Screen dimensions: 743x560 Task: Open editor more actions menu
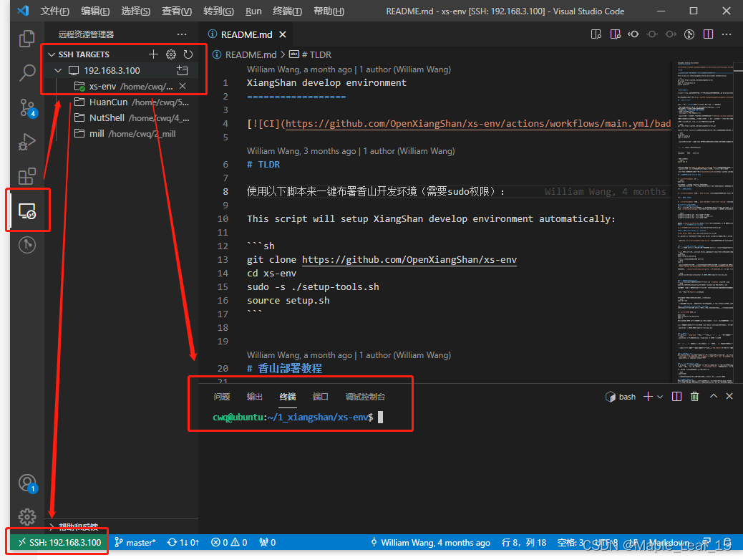pyautogui.click(x=727, y=34)
